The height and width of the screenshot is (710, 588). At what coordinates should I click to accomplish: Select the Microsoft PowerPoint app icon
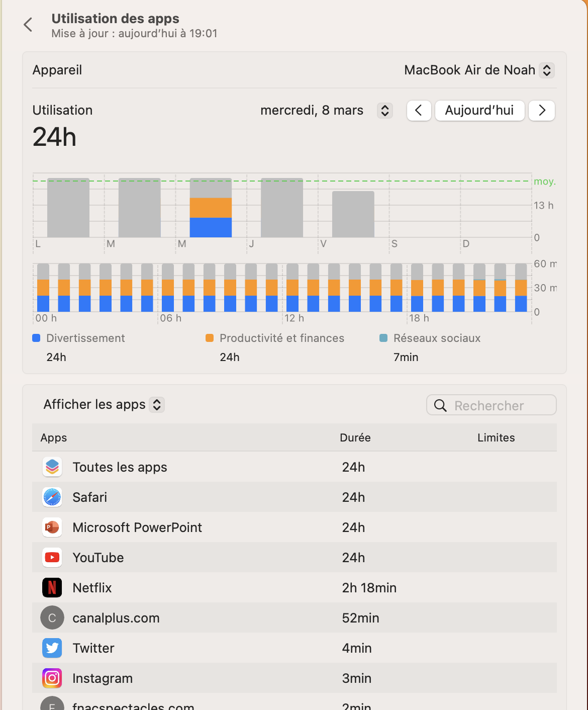(52, 527)
